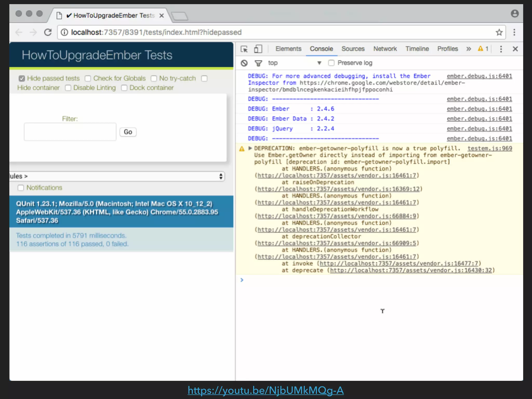Image resolution: width=532 pixels, height=399 pixels.
Task: Bookmark page with the star icon
Action: 499,32
